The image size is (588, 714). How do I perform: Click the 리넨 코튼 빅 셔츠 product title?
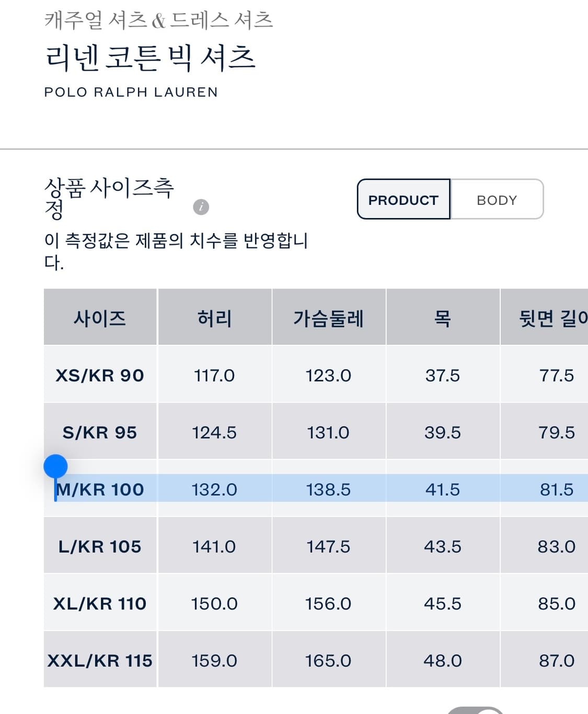[x=151, y=57]
